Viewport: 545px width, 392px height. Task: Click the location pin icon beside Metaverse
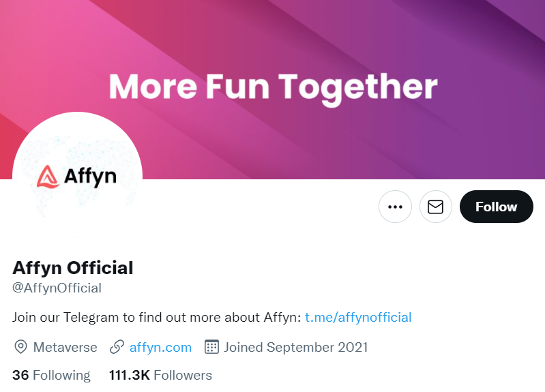tap(21, 347)
